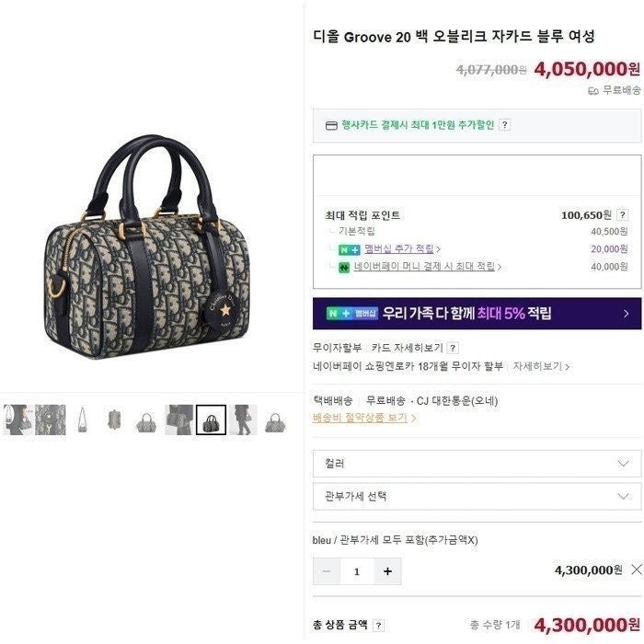Increase quantity with the plus button
Viewport: 644px width, 644px height.
pyautogui.click(x=387, y=571)
